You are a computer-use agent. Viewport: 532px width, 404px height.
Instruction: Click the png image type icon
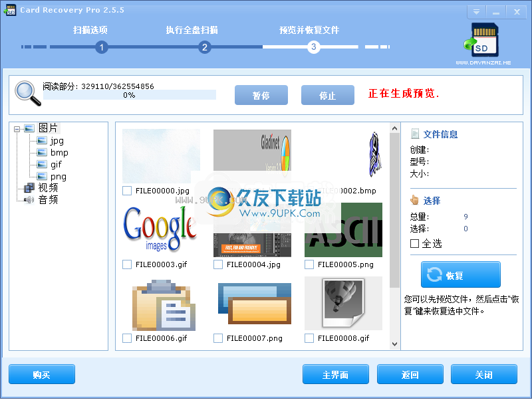tap(42, 177)
